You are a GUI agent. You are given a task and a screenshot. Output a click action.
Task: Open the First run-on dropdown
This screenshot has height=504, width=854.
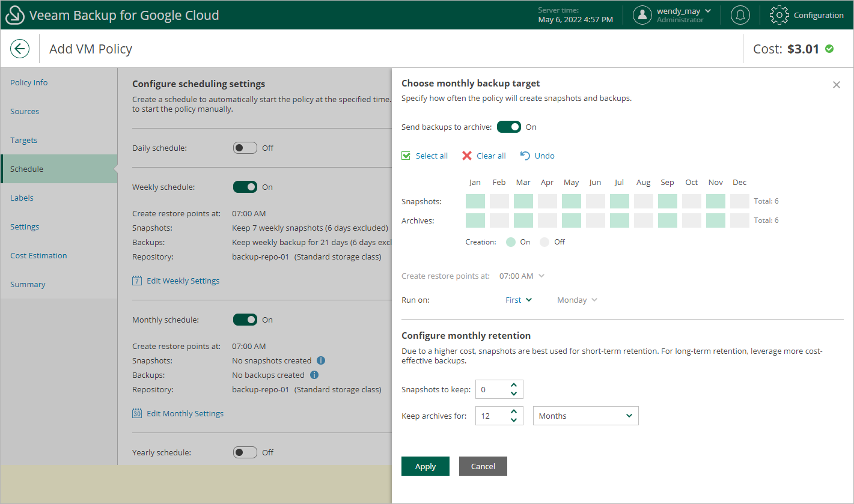519,300
